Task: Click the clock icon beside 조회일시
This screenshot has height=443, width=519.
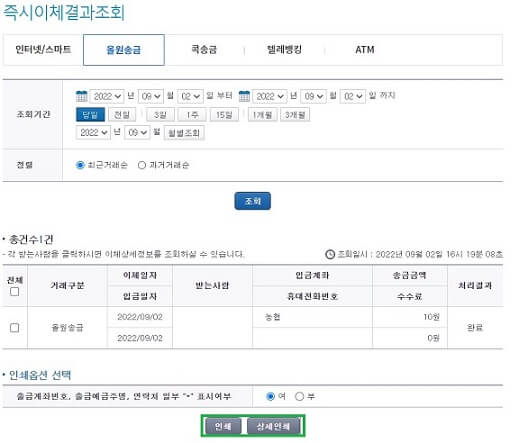Action: (330, 254)
